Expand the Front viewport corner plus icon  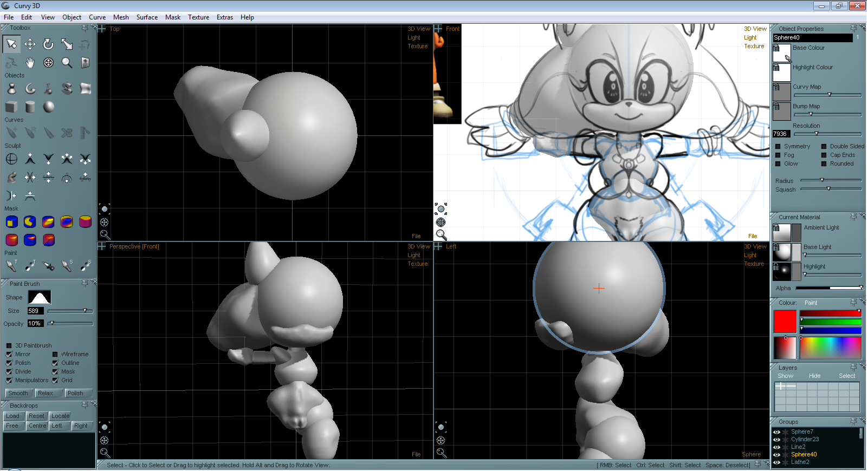point(438,29)
